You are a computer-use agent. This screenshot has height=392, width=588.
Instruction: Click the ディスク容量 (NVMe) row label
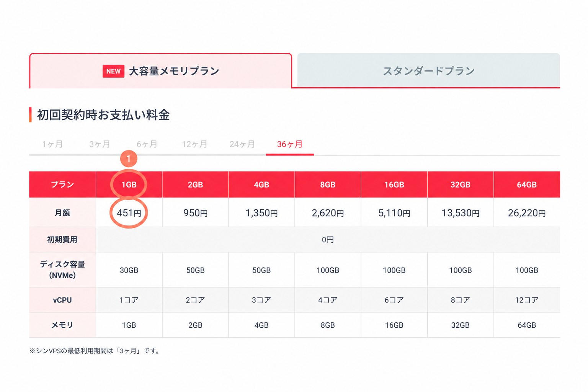point(62,269)
